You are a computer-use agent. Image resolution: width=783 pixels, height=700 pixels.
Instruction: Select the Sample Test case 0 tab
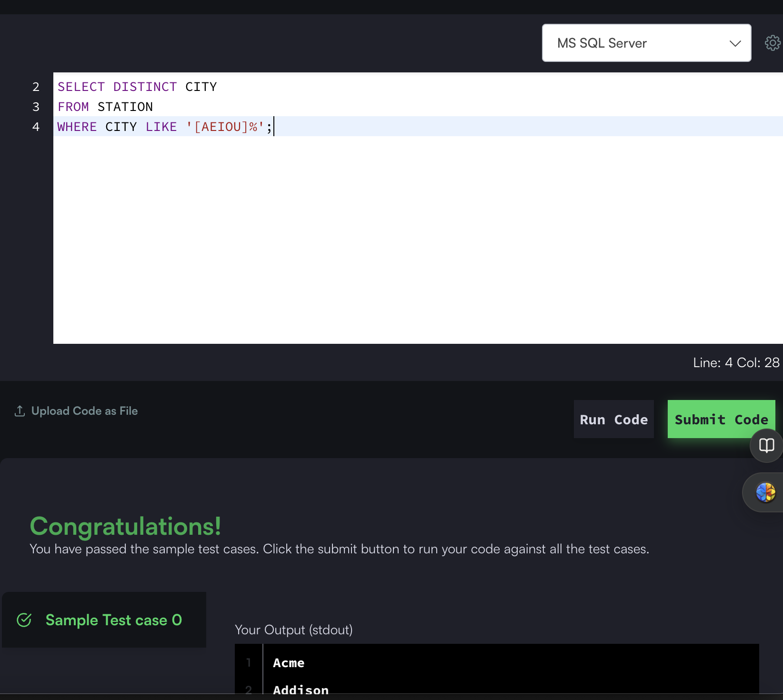(104, 620)
